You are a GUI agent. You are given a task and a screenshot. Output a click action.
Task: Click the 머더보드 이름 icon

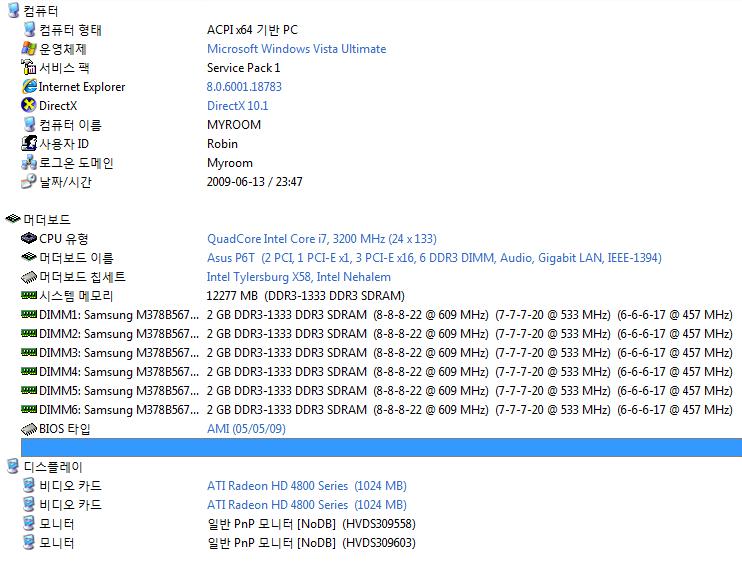point(29,257)
